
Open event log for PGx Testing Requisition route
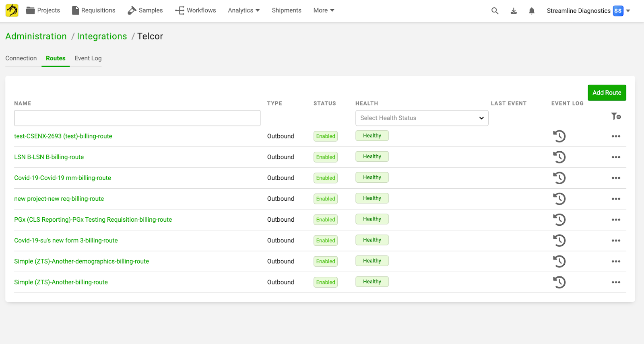point(559,220)
